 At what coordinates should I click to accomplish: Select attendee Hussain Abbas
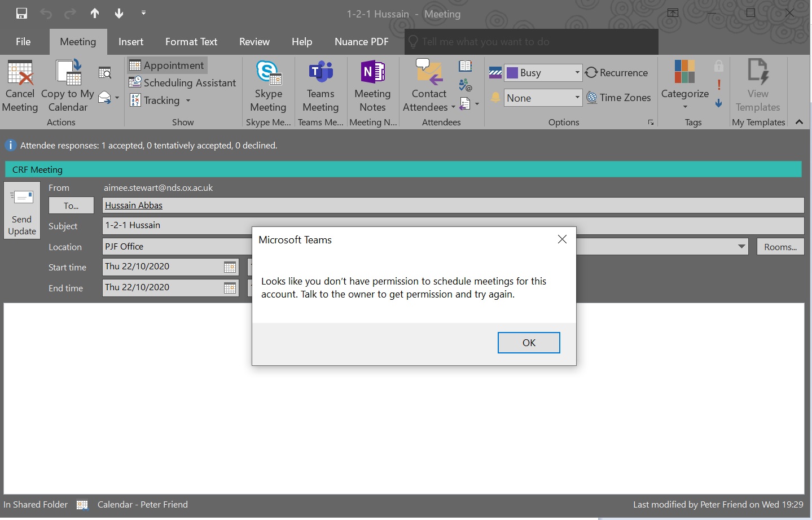[134, 206]
